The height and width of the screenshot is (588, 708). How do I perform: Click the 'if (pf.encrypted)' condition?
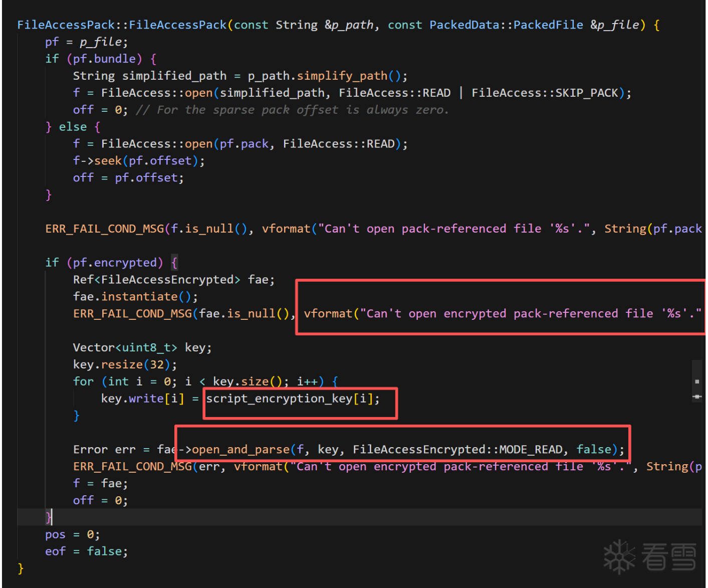tap(104, 263)
